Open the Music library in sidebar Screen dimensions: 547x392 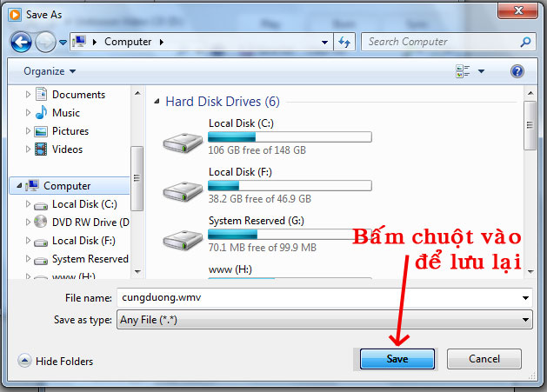[65, 113]
